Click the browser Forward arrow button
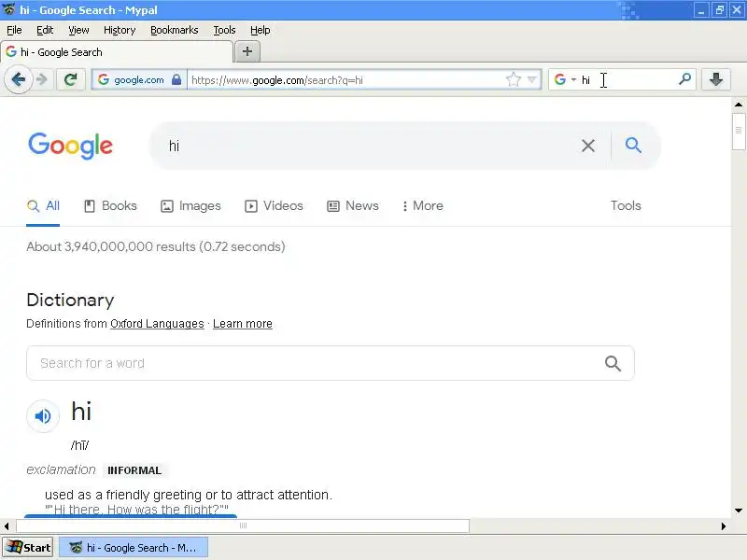This screenshot has width=747, height=560. [42, 79]
